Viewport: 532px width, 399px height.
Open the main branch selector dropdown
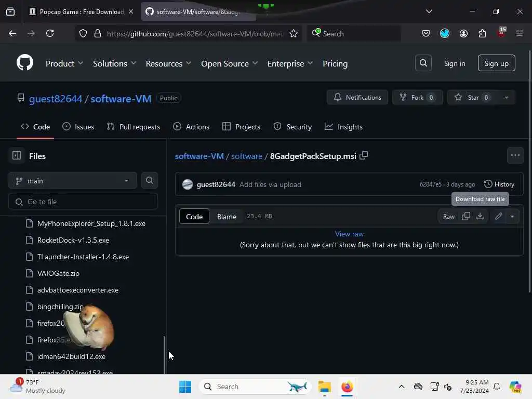[73, 180]
